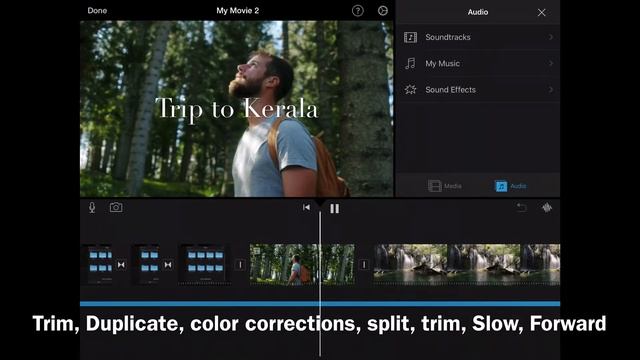640x360 pixels.
Task: Edit transition before the forest hiker clip
Action: pyautogui.click(x=240, y=265)
